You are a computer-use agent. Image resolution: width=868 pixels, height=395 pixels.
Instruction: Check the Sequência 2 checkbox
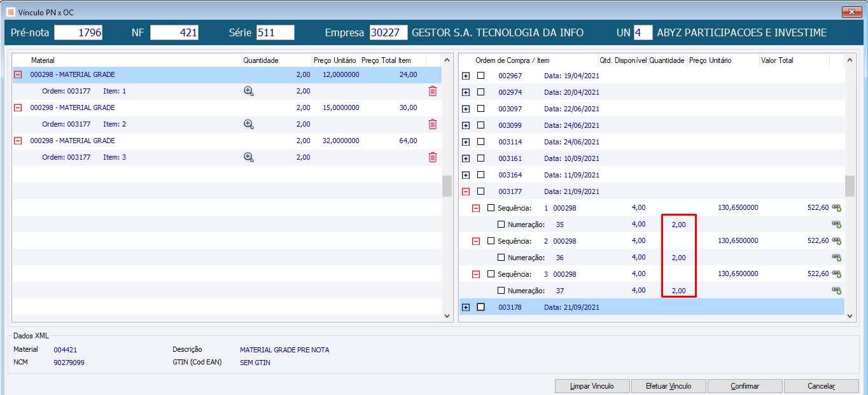coord(491,240)
